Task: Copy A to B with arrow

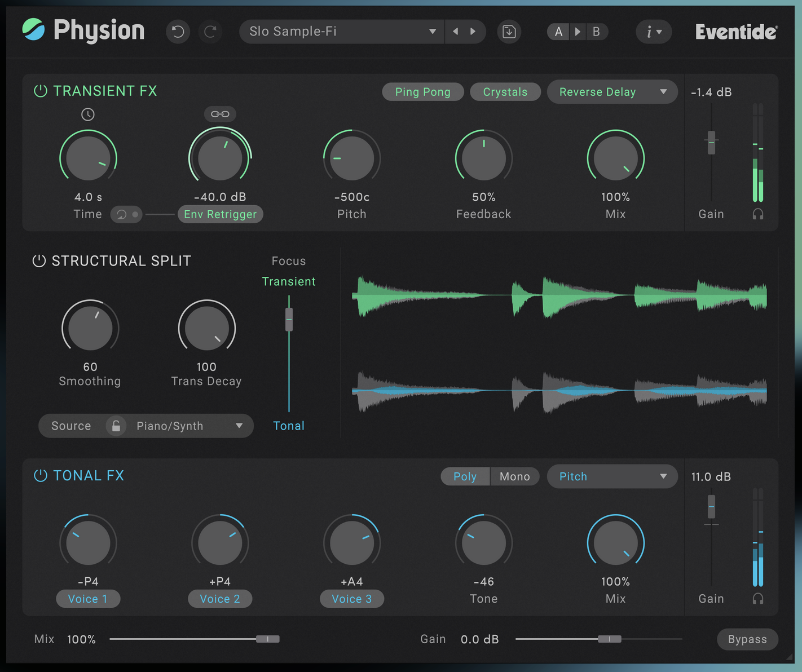Action: (x=578, y=32)
